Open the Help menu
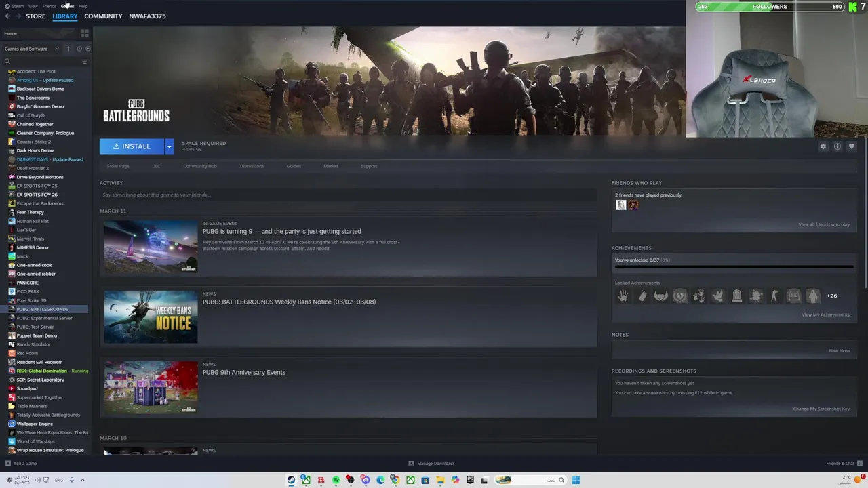The image size is (868, 488). pyautogui.click(x=83, y=6)
